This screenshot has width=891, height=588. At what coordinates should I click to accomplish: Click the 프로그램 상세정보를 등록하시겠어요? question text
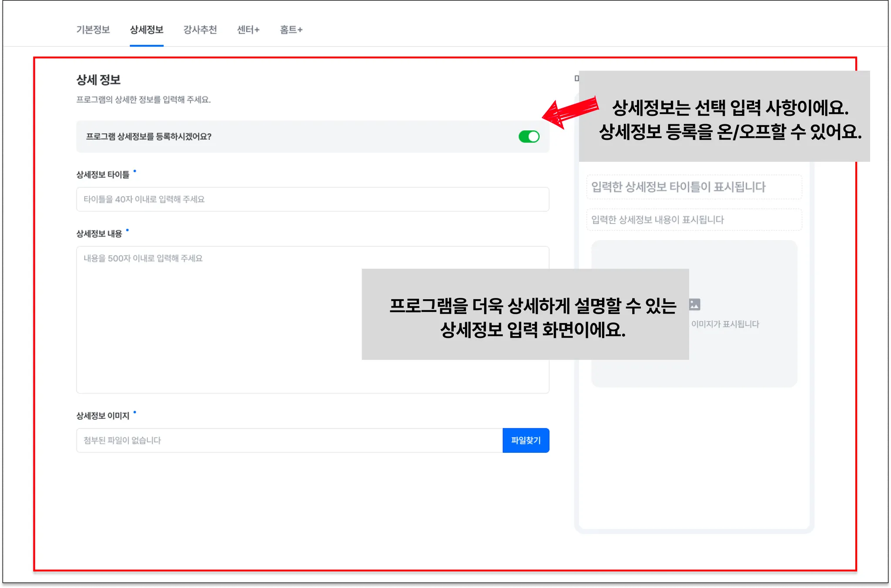(x=149, y=137)
